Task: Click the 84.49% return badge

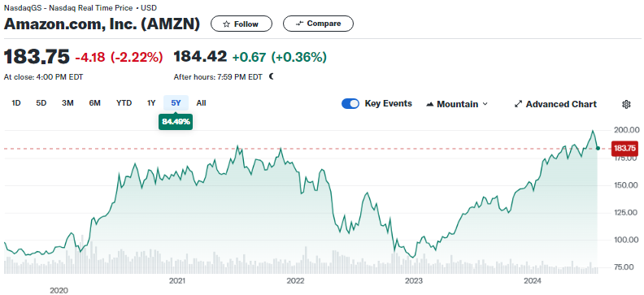Action: pyautogui.click(x=176, y=122)
